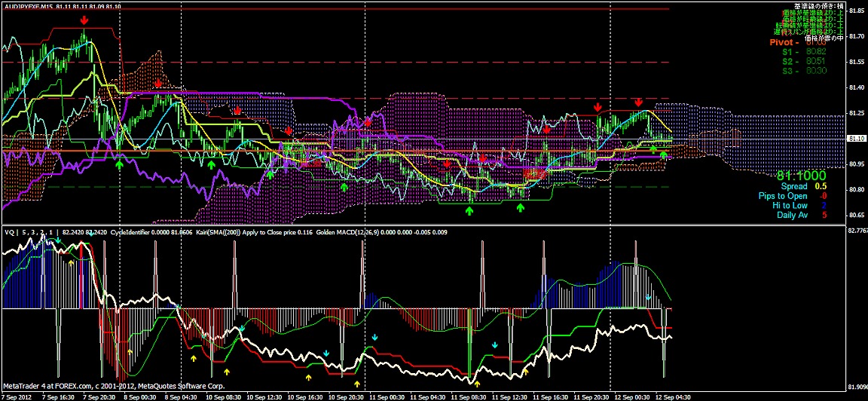Click the large green 81.1000 price display
The width and height of the screenshot is (868, 401).
802,174
